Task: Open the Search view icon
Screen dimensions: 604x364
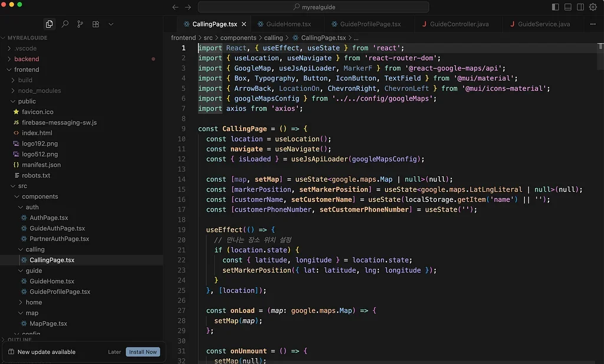Action: 65,24
